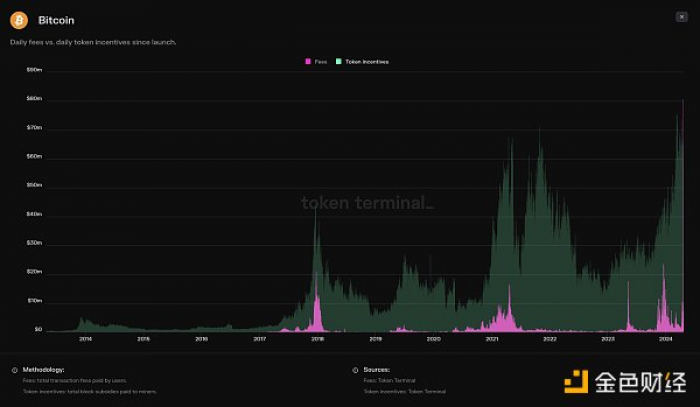Click the pink Fees color swatch

click(x=308, y=62)
